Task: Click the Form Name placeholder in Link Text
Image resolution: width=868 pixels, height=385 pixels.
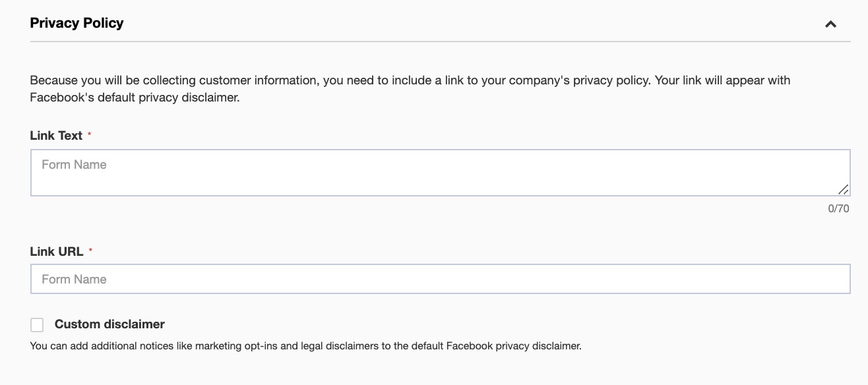Action: click(x=74, y=165)
